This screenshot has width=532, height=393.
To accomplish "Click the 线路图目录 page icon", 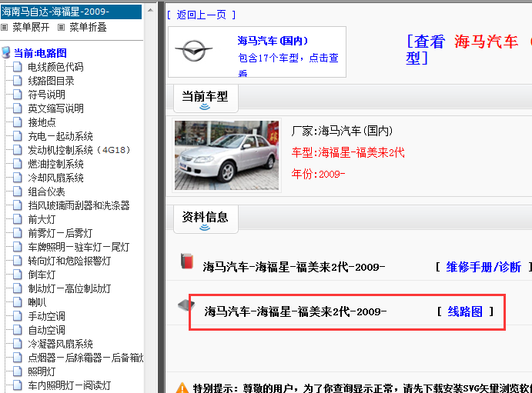I will pyautogui.click(x=17, y=81).
